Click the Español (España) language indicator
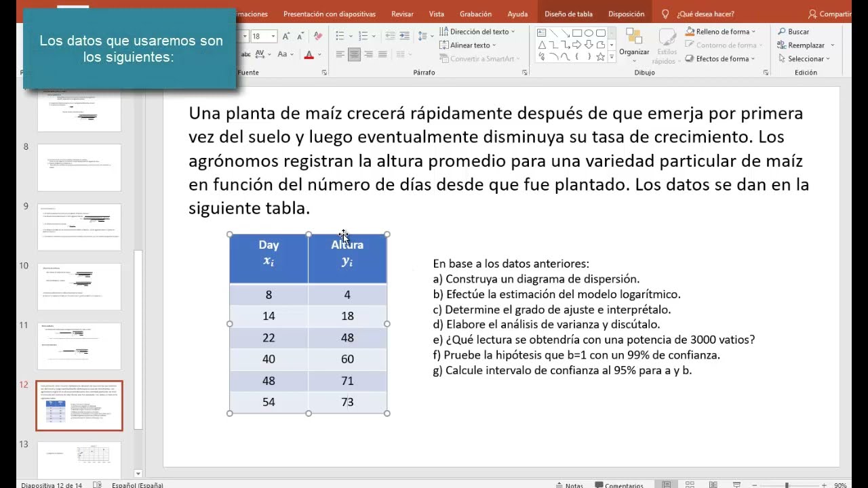Screen dimensions: 868x488 (x=137, y=485)
